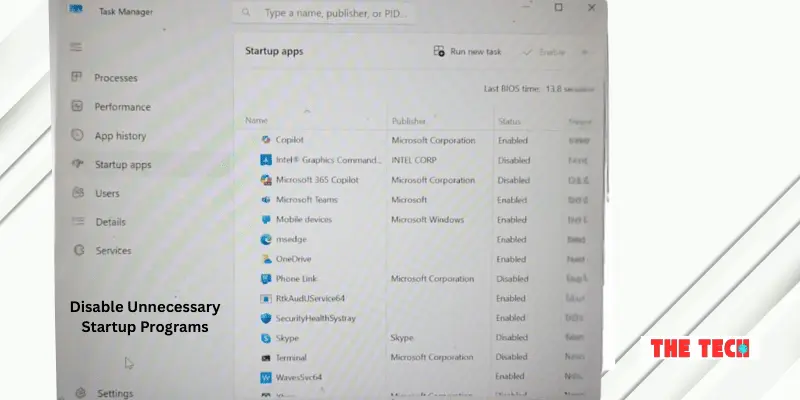800x400 pixels.
Task: Select the WavesSvc64 row name
Action: [299, 378]
